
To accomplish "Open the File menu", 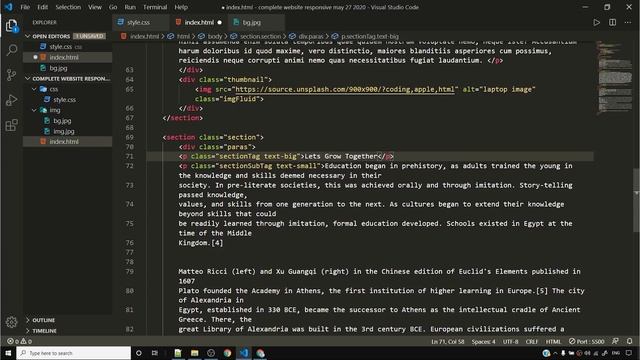I will tap(25, 7).
